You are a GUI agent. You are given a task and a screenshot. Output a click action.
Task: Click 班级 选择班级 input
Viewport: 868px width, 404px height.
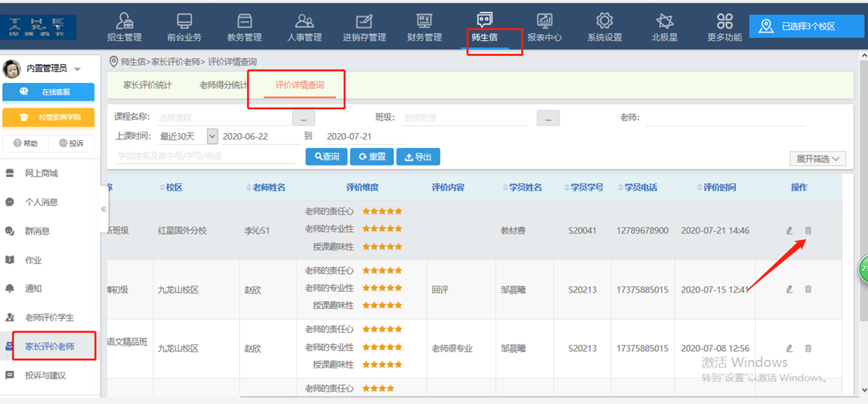(465, 118)
